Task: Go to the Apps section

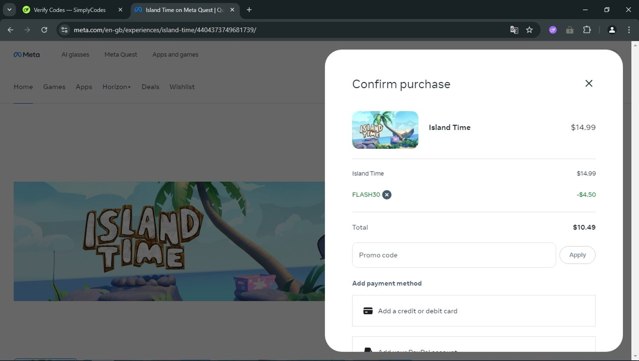Action: click(x=84, y=87)
